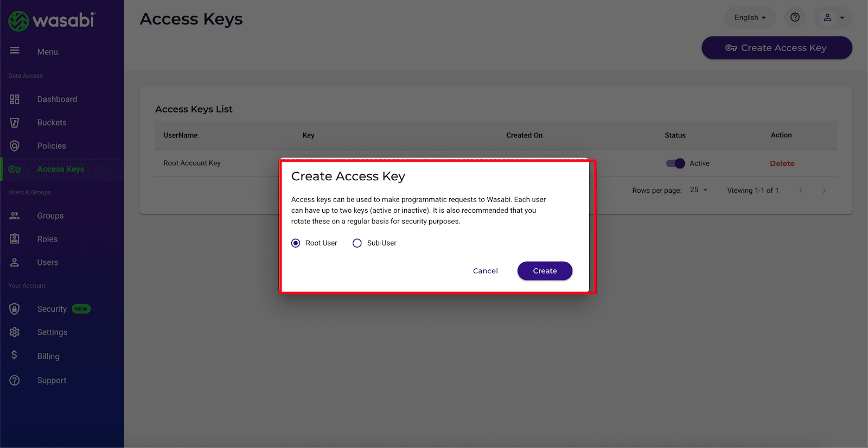Screen dimensions: 868x448
Task: Open the rows per page dropdown
Action: coord(699,190)
